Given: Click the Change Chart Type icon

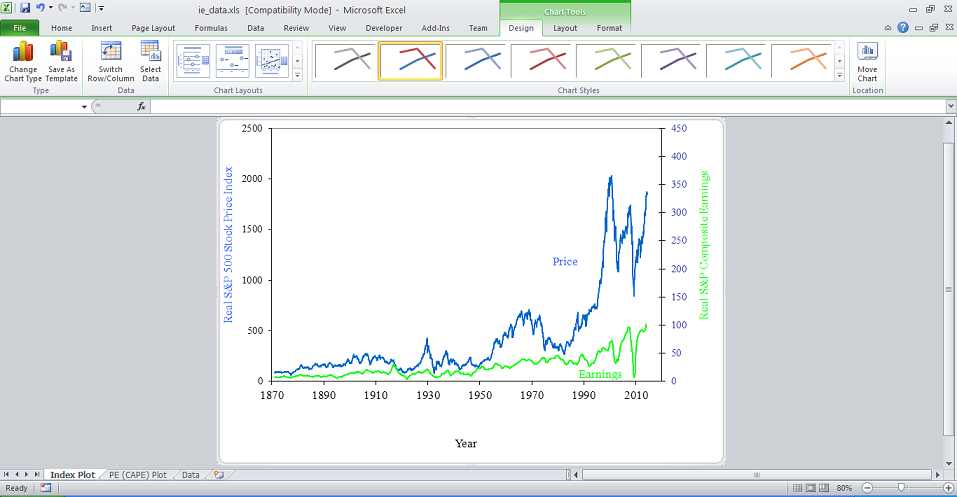Looking at the screenshot, I should (x=22, y=61).
